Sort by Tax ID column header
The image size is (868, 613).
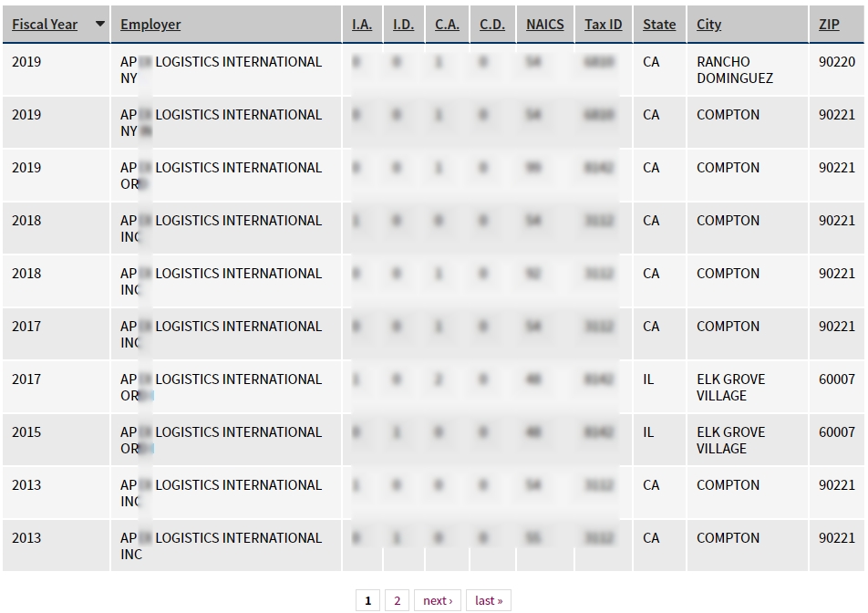[x=604, y=25]
